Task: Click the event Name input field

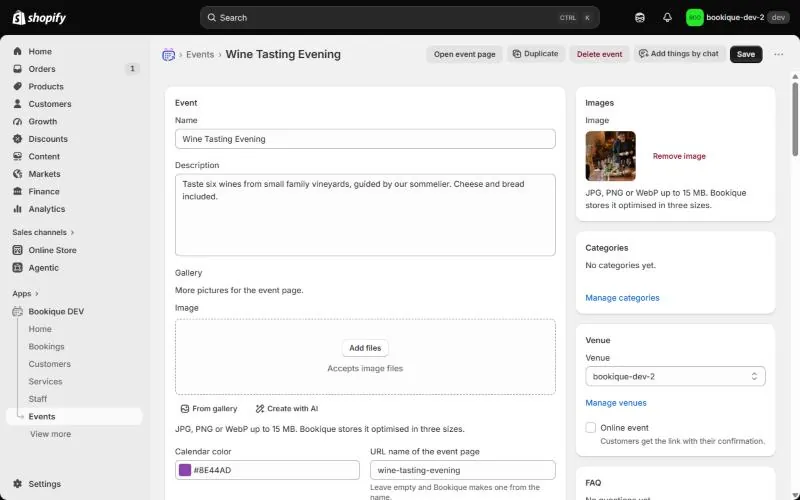Action: coord(365,139)
